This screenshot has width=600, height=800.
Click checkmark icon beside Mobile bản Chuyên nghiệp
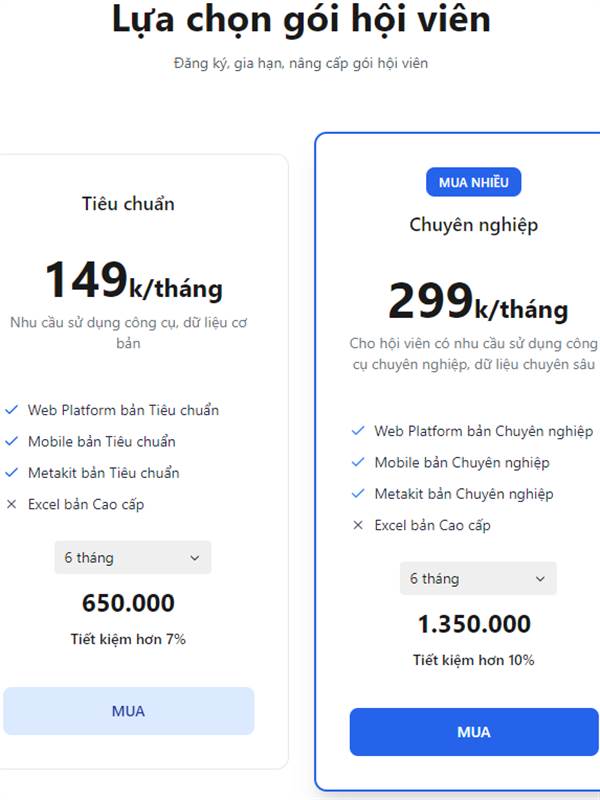(x=358, y=462)
